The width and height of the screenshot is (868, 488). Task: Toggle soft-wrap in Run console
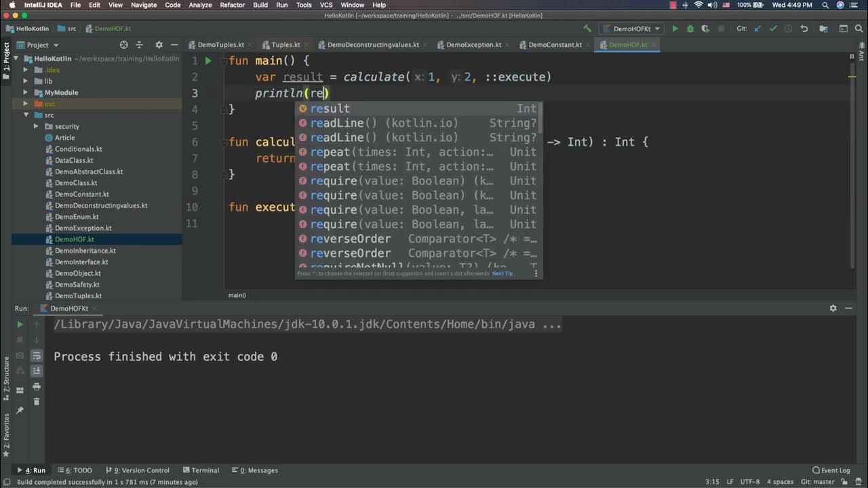37,356
